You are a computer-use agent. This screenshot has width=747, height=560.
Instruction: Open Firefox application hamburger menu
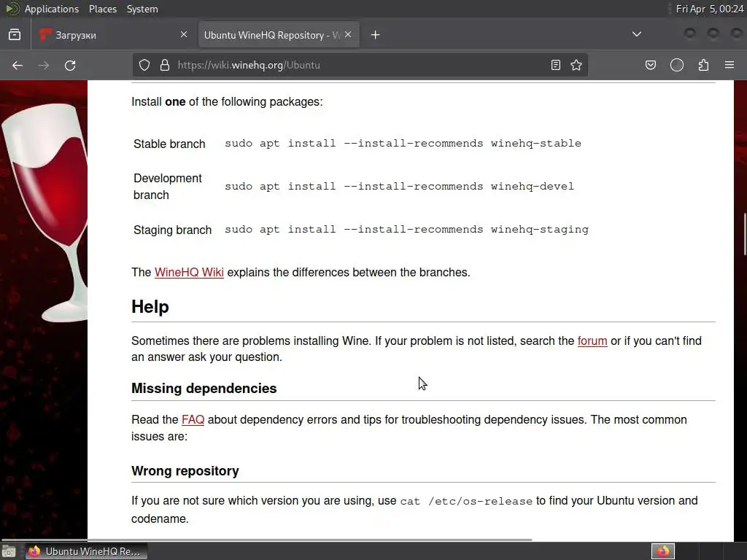click(729, 65)
